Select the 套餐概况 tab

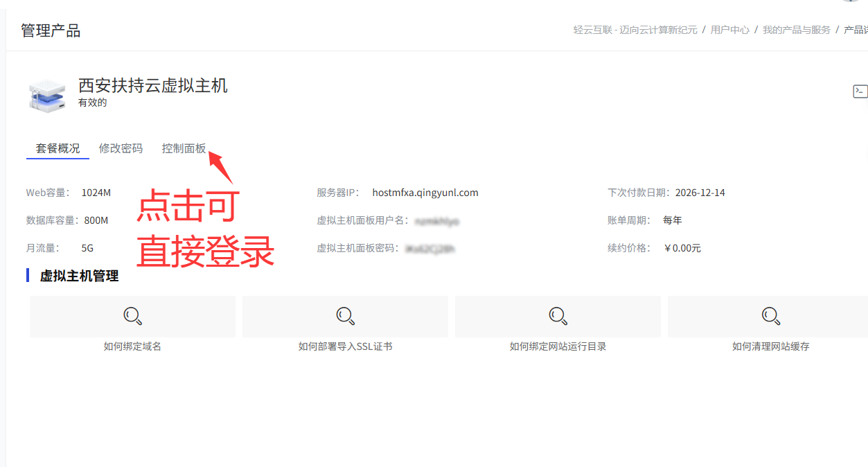pos(57,148)
